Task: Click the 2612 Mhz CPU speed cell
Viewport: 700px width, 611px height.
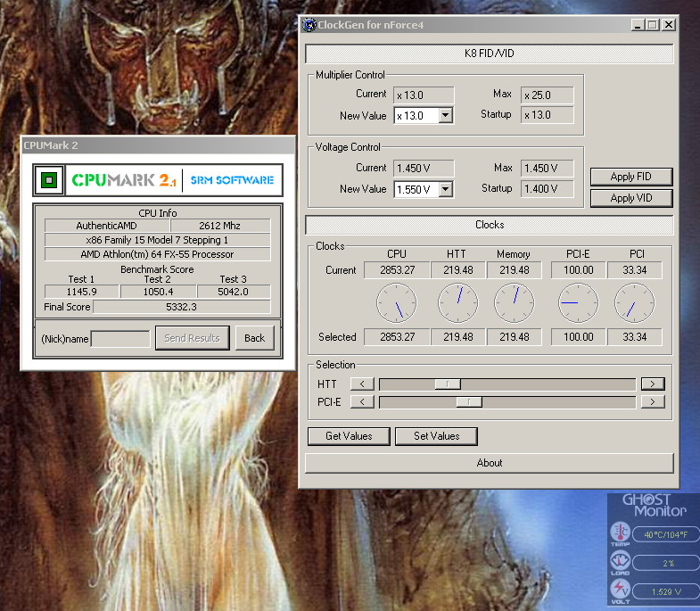Action: point(219,226)
